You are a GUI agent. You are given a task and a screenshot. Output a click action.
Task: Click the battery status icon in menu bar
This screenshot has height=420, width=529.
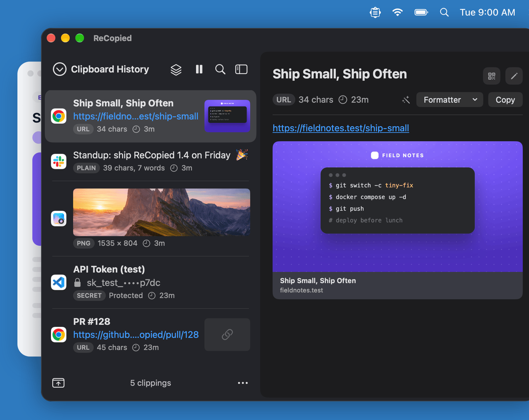(421, 12)
